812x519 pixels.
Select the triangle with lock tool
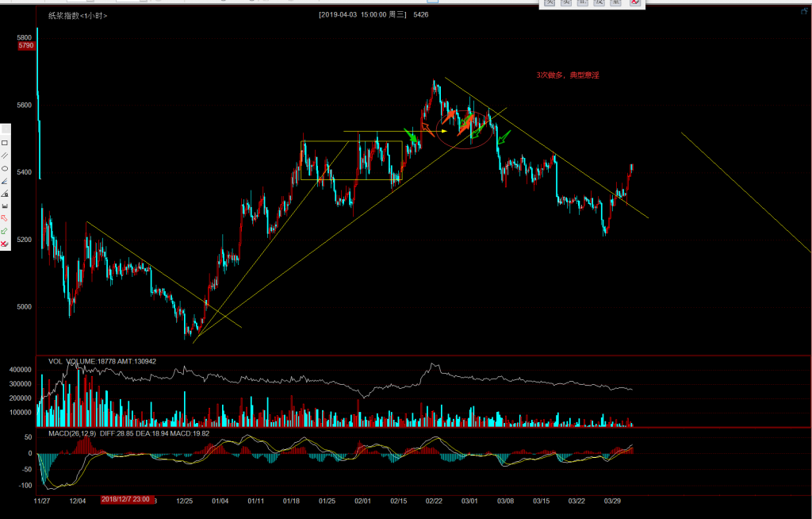tap(4, 193)
